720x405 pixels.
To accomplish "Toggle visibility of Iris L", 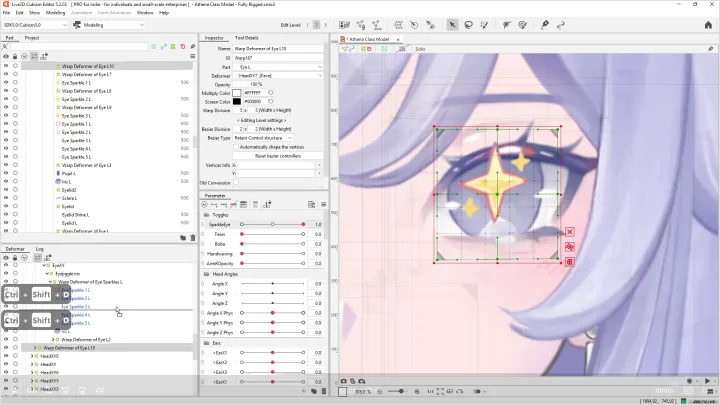I will coord(6,181).
